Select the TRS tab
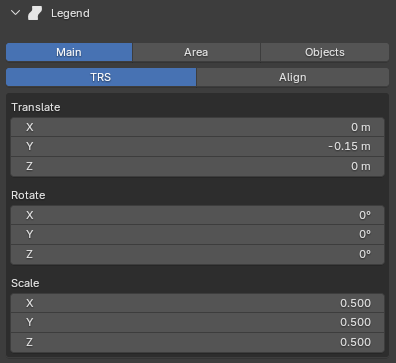Viewport: 396px width, 363px height. [x=101, y=77]
